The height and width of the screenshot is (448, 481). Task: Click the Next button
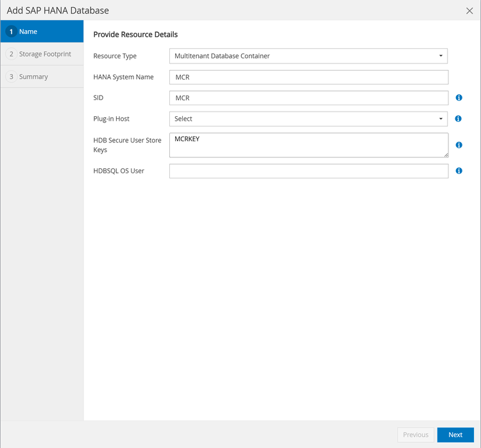coord(455,435)
